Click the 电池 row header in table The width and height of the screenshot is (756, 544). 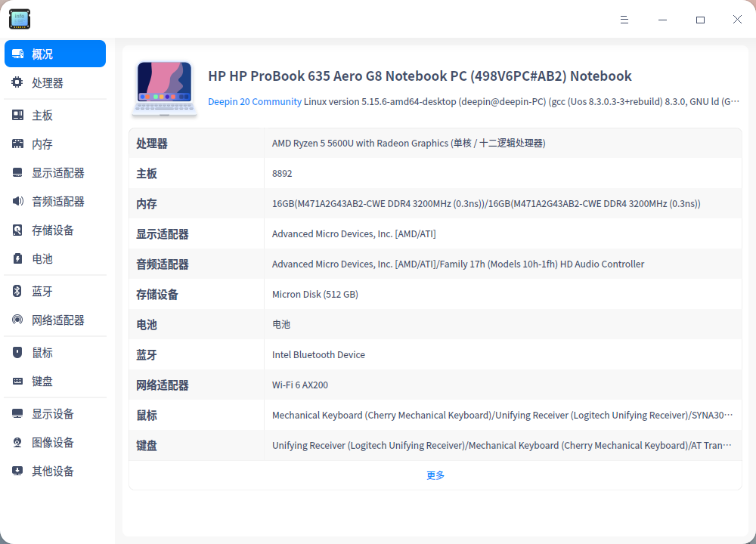coord(147,325)
